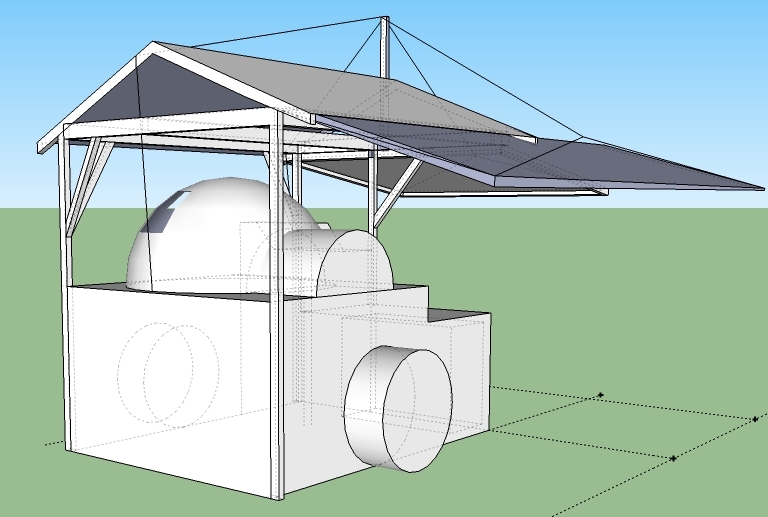Click the far-left vertical support post

coord(69,300)
